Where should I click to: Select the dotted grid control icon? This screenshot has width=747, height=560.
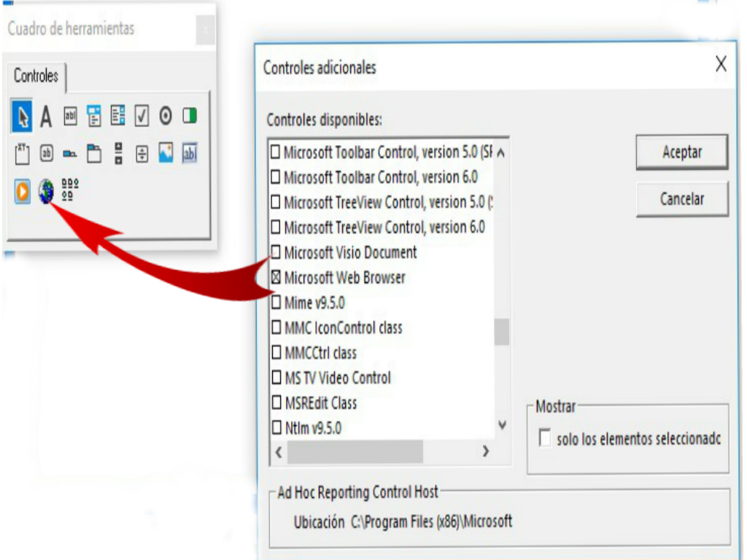[x=70, y=190]
